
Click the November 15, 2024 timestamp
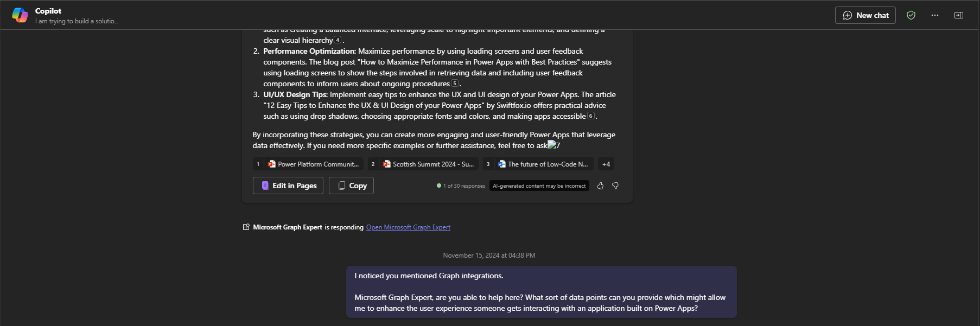[x=489, y=255]
